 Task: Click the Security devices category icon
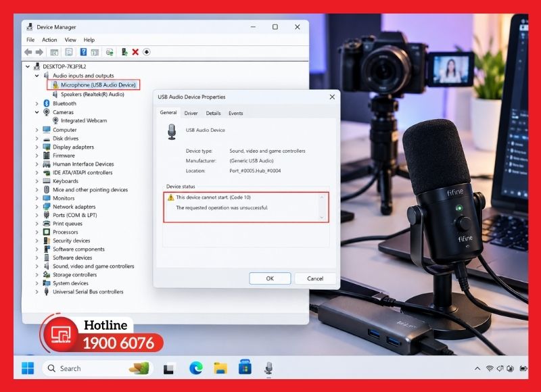(x=47, y=241)
